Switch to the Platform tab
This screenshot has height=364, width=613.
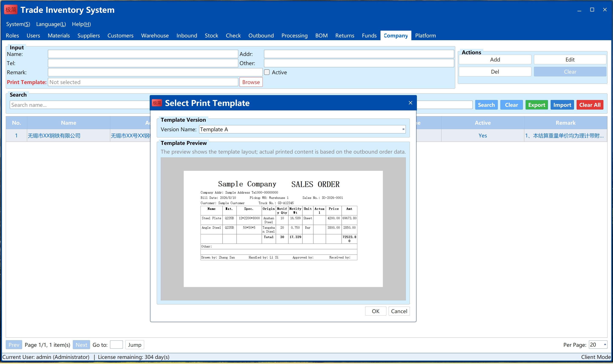tap(425, 36)
